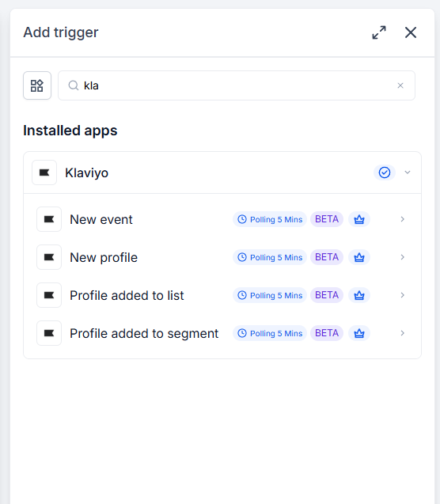Viewport: 440px width, 504px height.
Task: Click Polling 5 Mins badge on New profile
Action: click(x=270, y=257)
